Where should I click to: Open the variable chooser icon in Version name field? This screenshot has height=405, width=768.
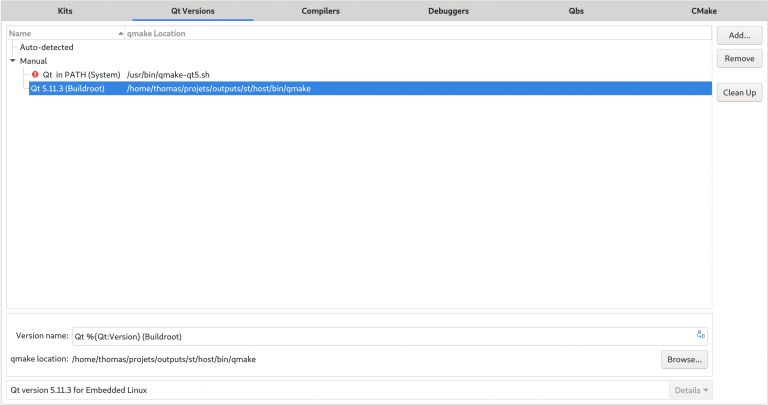(x=700, y=334)
